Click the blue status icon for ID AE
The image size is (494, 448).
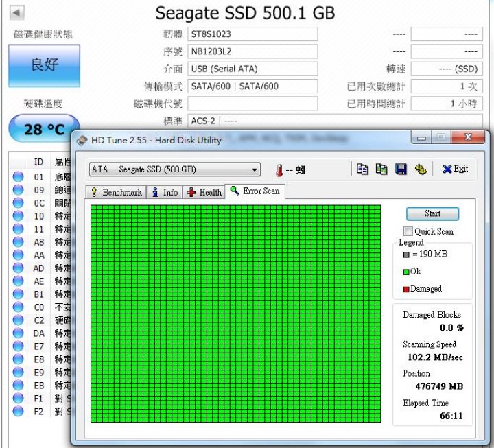(x=19, y=281)
